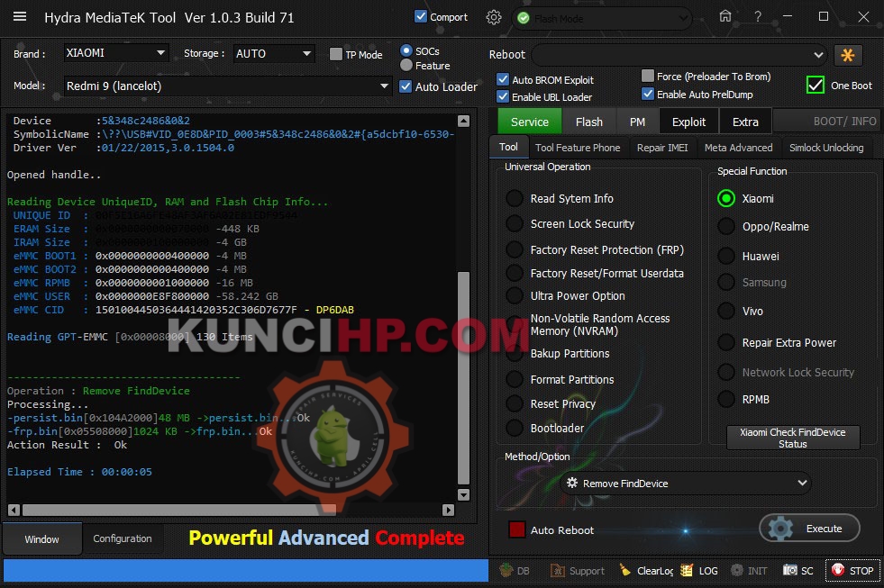
Task: Toggle the Auto Loader checkbox
Action: click(406, 86)
